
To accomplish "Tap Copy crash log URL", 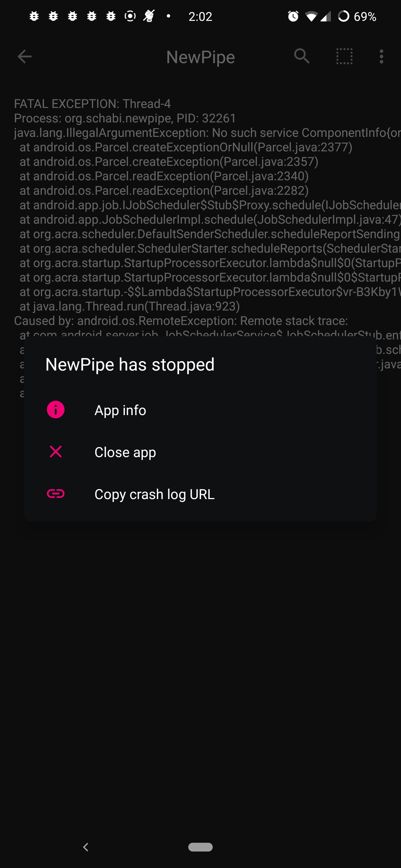I will [155, 494].
